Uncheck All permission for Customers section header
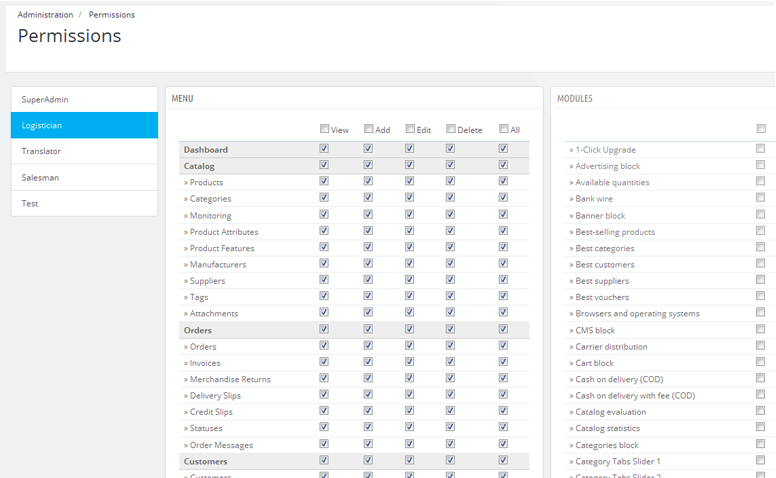776x478 pixels. coord(503,460)
